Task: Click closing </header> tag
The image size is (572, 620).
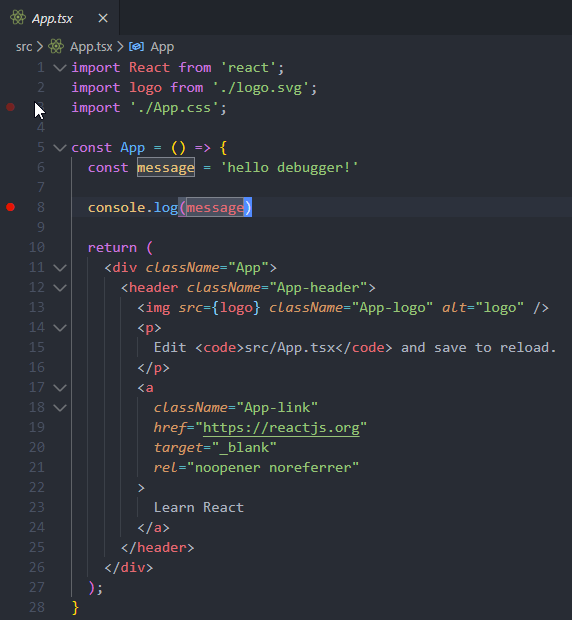Action: pyautogui.click(x=157, y=548)
